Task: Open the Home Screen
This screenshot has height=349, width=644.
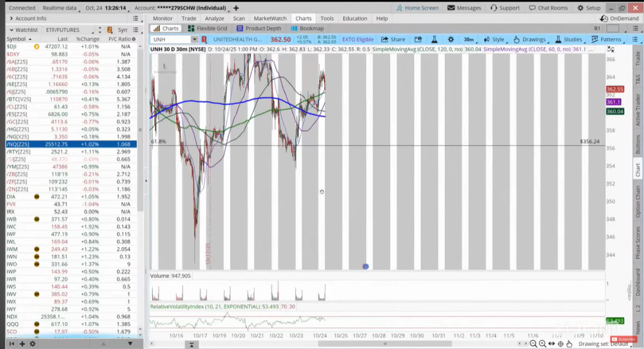Action: (x=417, y=8)
